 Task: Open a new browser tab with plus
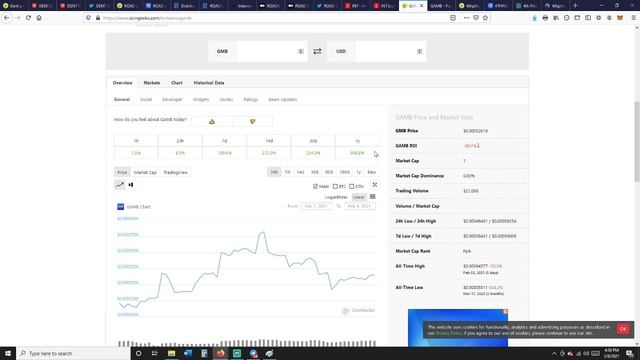coord(575,6)
